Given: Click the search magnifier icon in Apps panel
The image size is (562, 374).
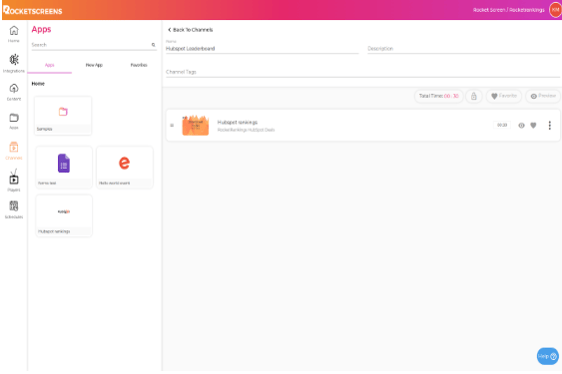Looking at the screenshot, I should pyautogui.click(x=153, y=45).
